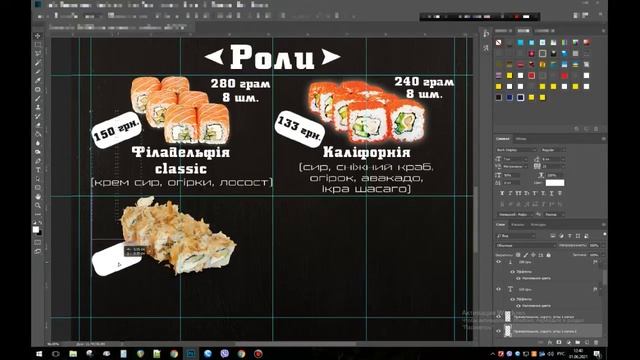Delete layer with trash icon
Screen dimensions: 640x360
tap(596, 342)
